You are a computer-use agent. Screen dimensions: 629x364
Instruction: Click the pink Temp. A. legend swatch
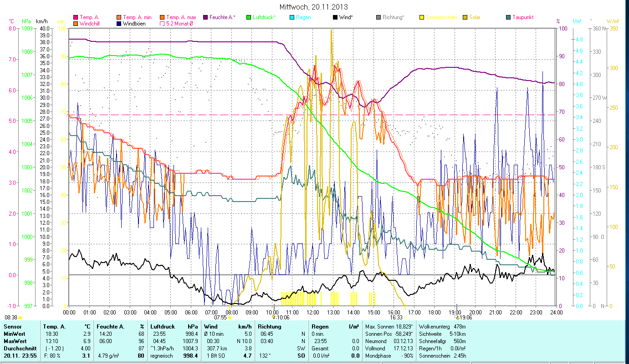[x=76, y=18]
